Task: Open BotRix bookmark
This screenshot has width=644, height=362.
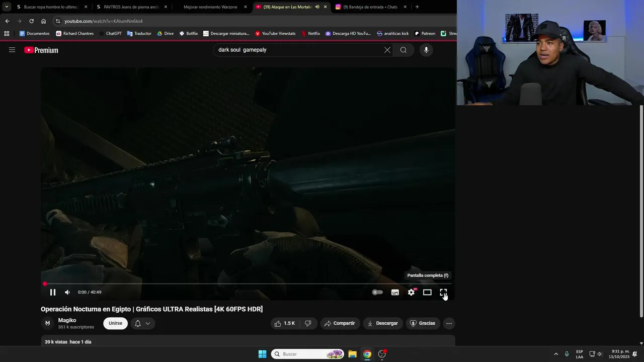Action: tap(189, 34)
